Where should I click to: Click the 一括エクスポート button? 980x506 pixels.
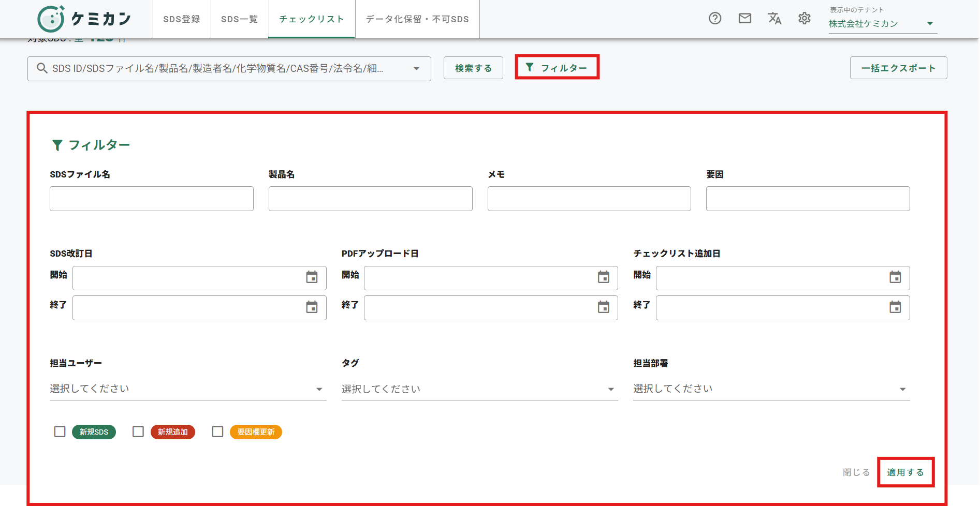[898, 68]
